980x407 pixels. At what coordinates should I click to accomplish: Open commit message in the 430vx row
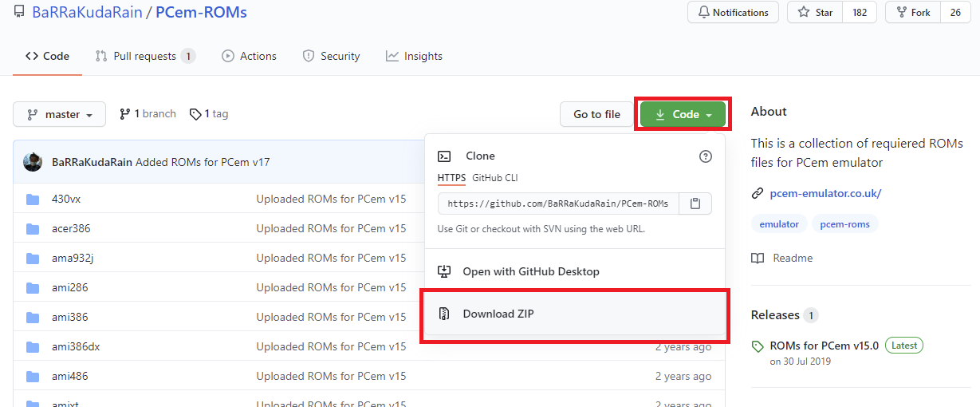tap(331, 199)
